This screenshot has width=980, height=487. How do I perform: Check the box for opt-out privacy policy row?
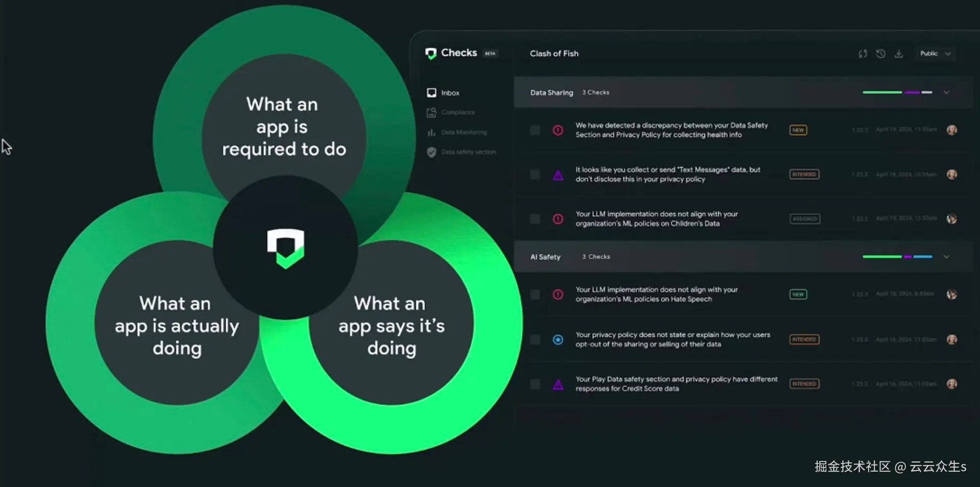(x=535, y=339)
